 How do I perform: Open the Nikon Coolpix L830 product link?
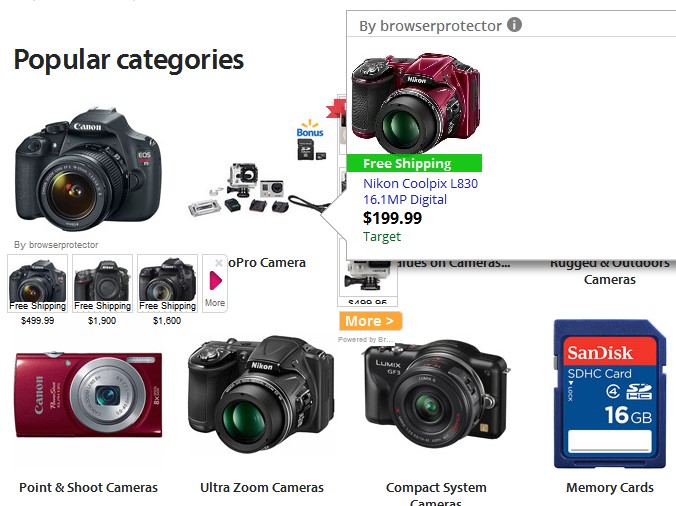[420, 191]
